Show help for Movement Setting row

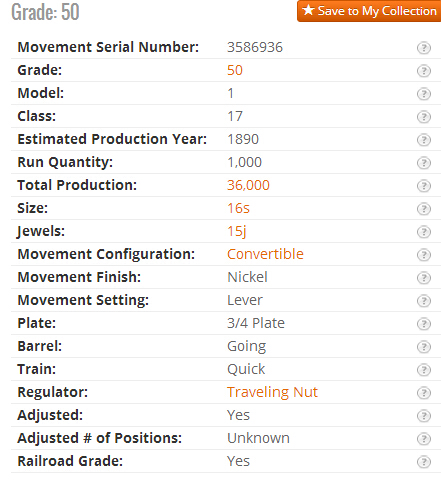[424, 301]
